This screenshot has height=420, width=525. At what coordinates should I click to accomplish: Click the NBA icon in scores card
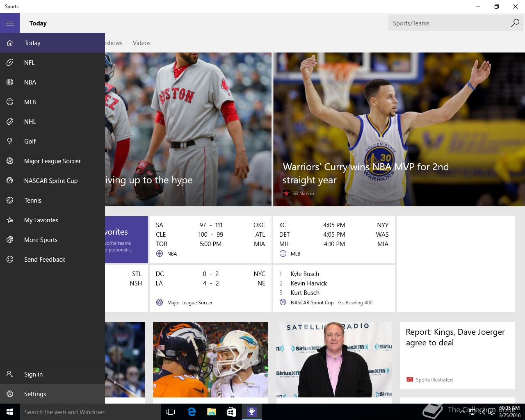pos(160,254)
